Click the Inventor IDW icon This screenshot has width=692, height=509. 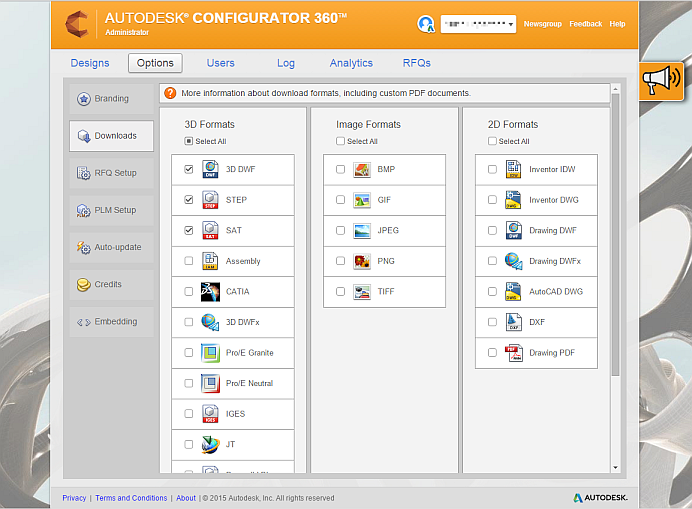tap(514, 170)
